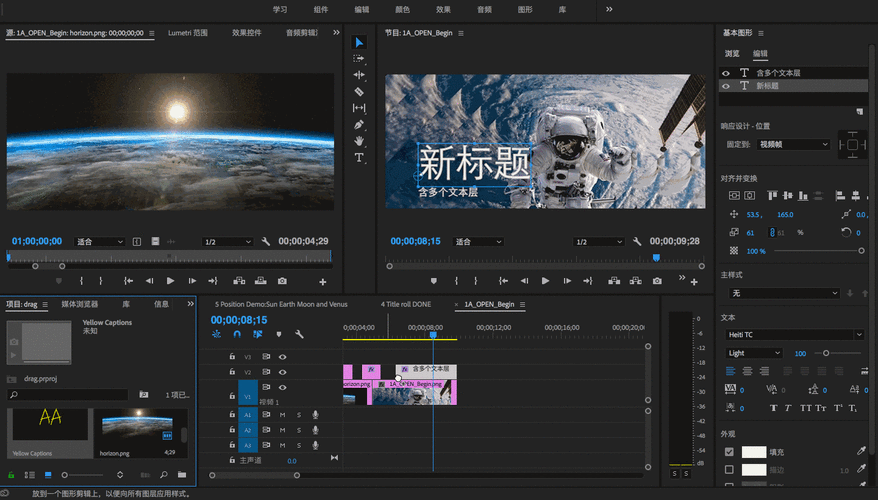Screen dimensions: 878x500
Task: Click the Source timecode 01;00;00;00
Action: pos(37,241)
